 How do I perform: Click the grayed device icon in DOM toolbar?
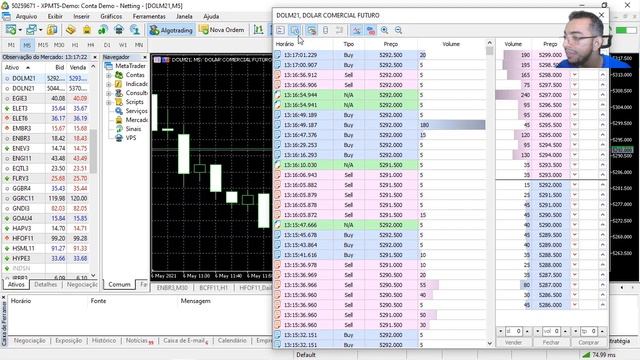click(x=325, y=30)
